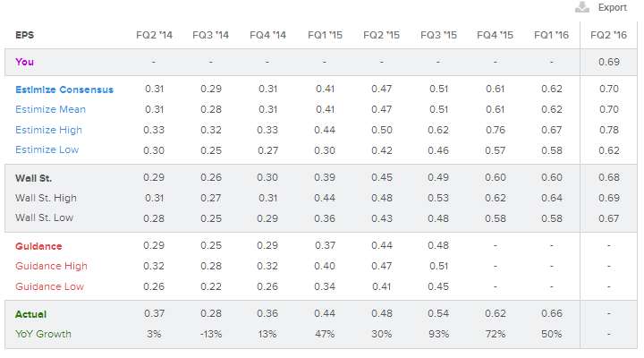Image resolution: width=644 pixels, height=358 pixels.
Task: Select the Guidance High label
Action: coord(51,266)
